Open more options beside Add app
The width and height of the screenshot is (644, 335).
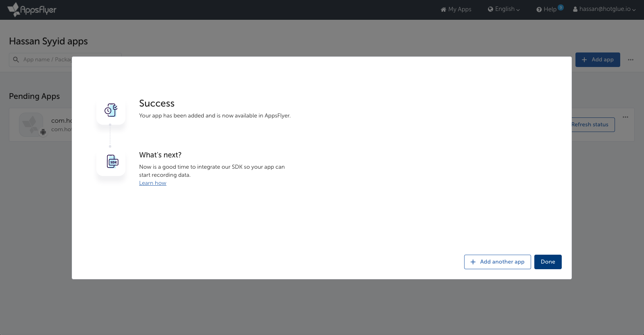coord(631,60)
